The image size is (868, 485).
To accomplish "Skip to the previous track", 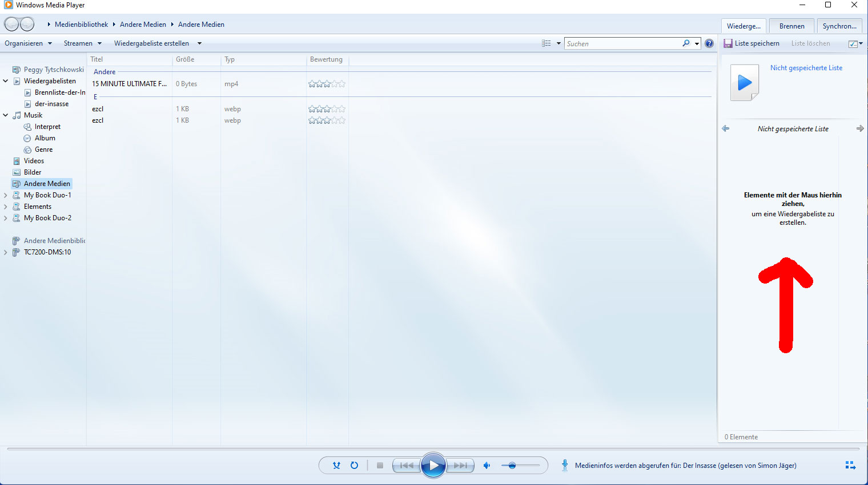I will (407, 466).
